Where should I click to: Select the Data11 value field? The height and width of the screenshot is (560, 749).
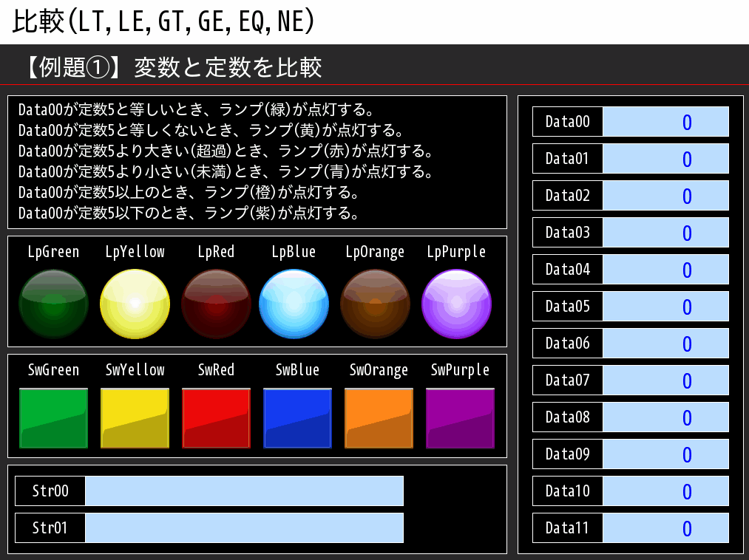[x=665, y=528]
